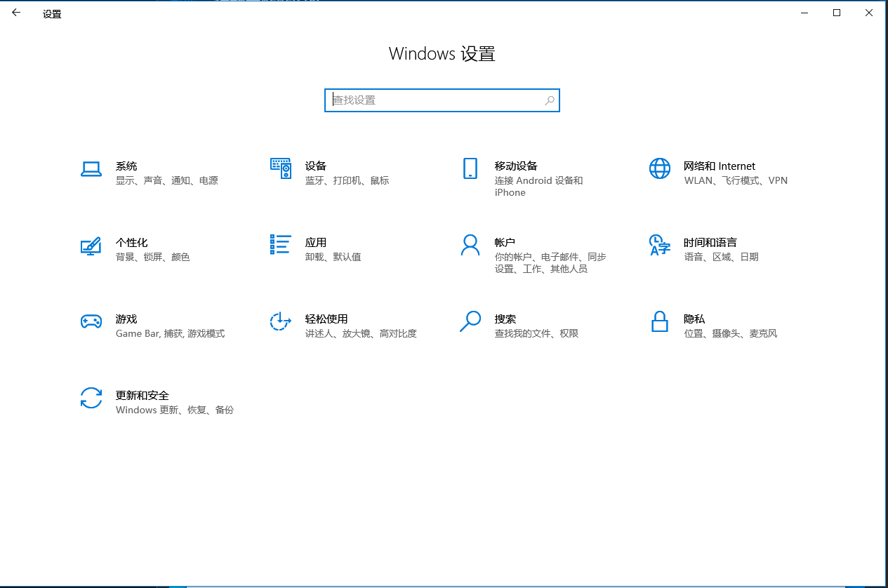Open the 更新和安全 refresh arrows icon
This screenshot has width=888, height=588.
[91, 398]
